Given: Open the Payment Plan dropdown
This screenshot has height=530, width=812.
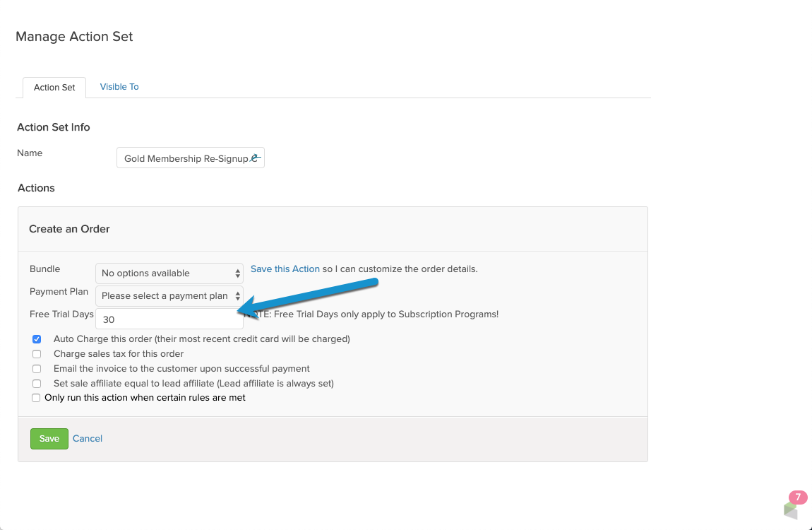Looking at the screenshot, I should 169,296.
